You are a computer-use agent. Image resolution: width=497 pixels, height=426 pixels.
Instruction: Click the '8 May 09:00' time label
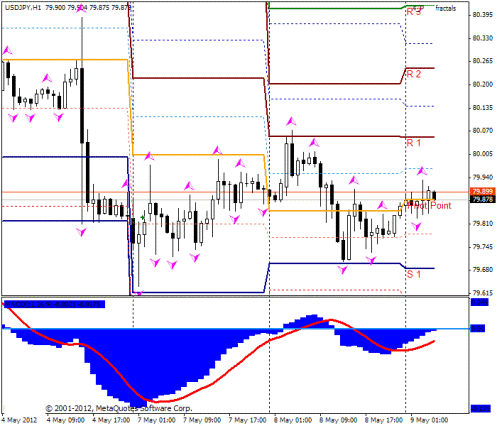(338, 420)
